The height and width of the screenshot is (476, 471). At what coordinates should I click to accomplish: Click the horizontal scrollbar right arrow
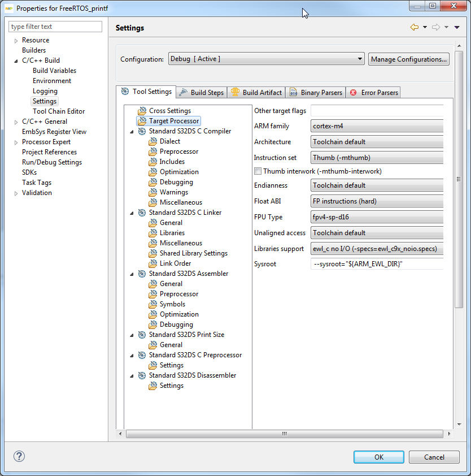click(x=449, y=434)
